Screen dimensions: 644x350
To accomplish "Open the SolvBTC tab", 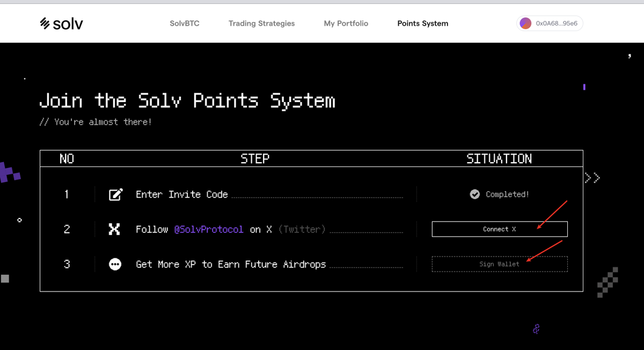I will (185, 24).
